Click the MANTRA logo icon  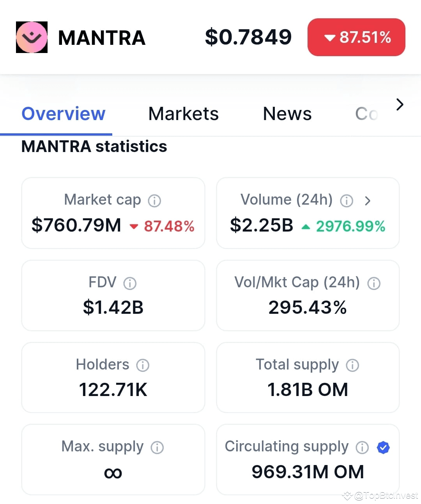coord(32,37)
